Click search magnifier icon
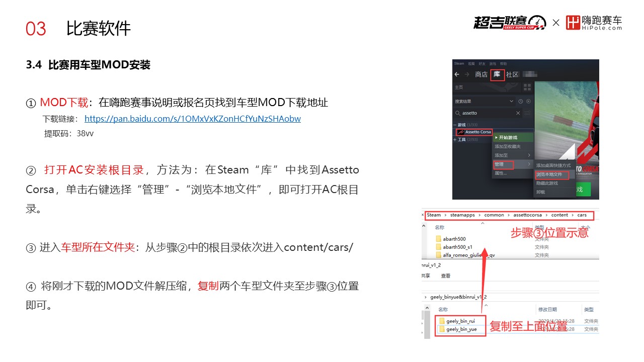Screen dimensions: 644x362 tap(458, 113)
